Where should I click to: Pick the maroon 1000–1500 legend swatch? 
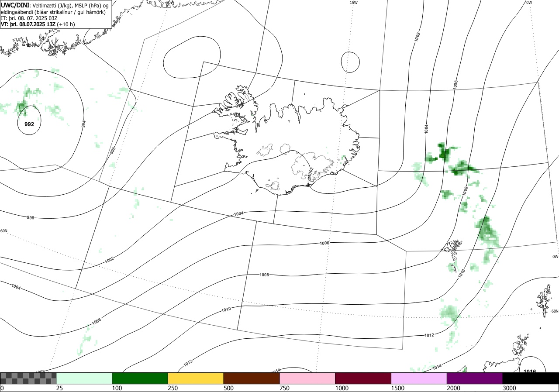[x=363, y=378]
